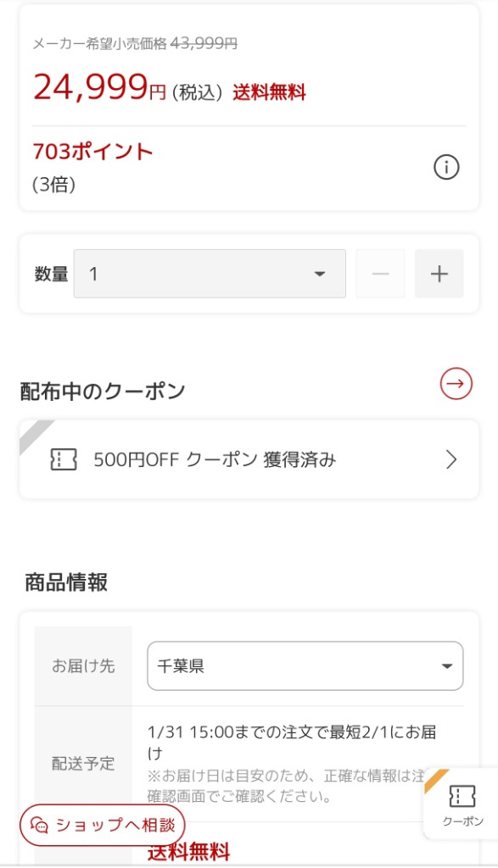Tap the dropdown arrow in the 千葉県 field

(x=447, y=666)
